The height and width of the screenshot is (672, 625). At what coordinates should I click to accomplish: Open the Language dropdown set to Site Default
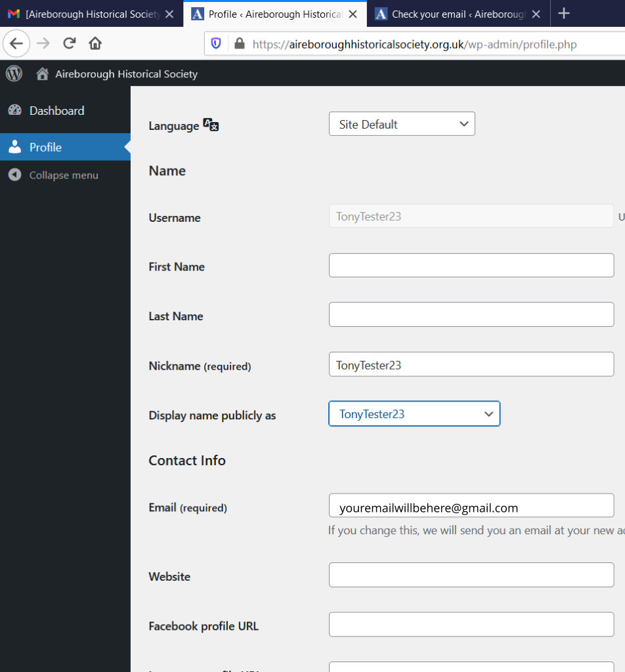click(401, 124)
